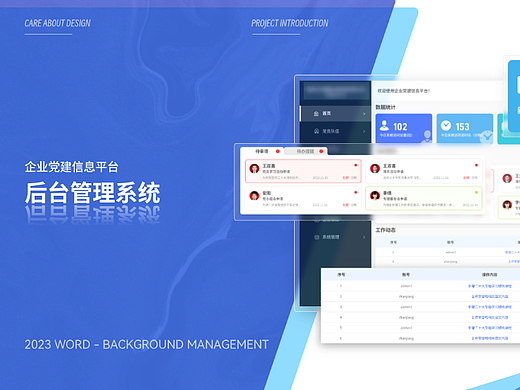Click the 'PROJECT INTRODUCTION' heading

[x=290, y=23]
